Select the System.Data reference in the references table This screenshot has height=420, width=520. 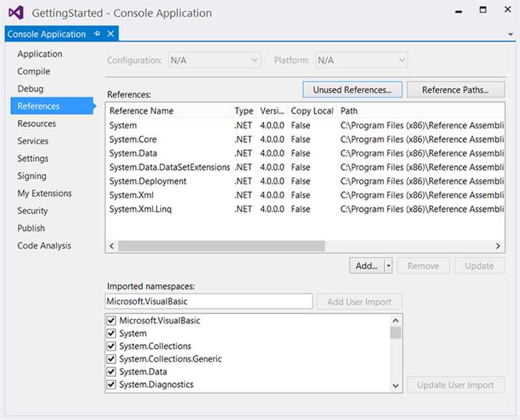pos(305,153)
